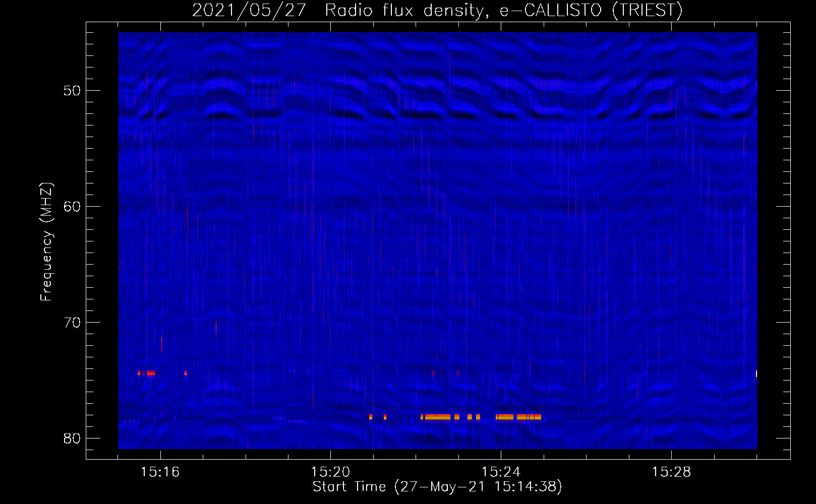Click the 15:20 time tick label
This screenshot has width=816, height=504.
point(330,472)
